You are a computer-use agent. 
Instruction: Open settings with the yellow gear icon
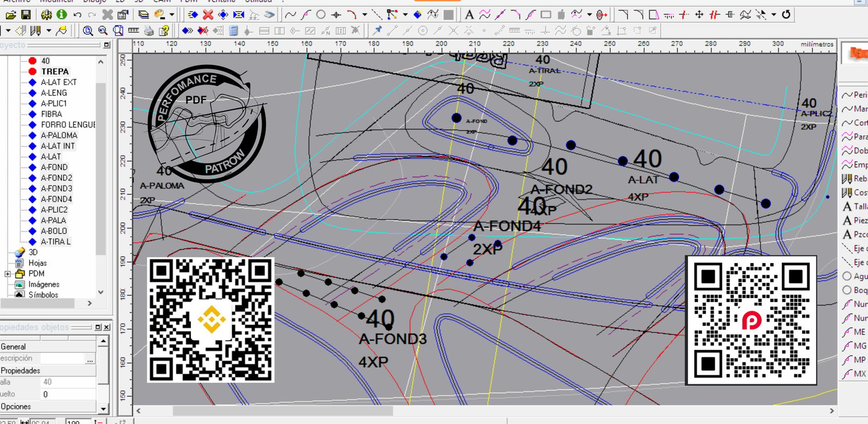pos(47,14)
